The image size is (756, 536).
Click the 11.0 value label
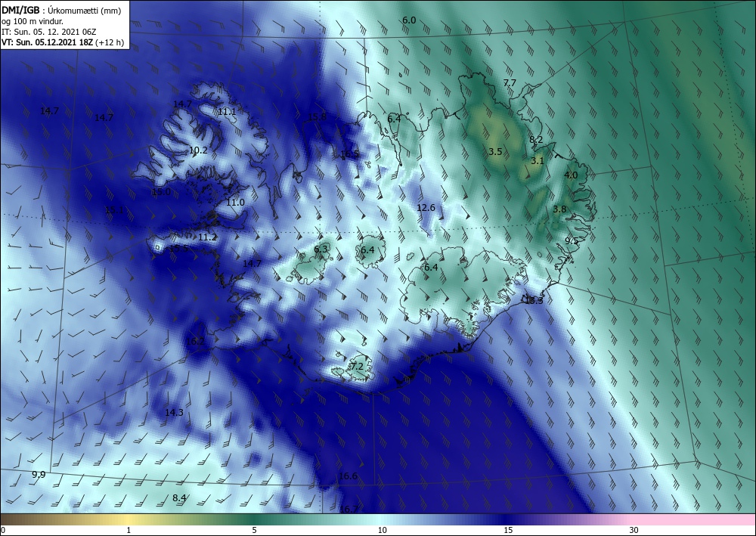[x=235, y=203]
